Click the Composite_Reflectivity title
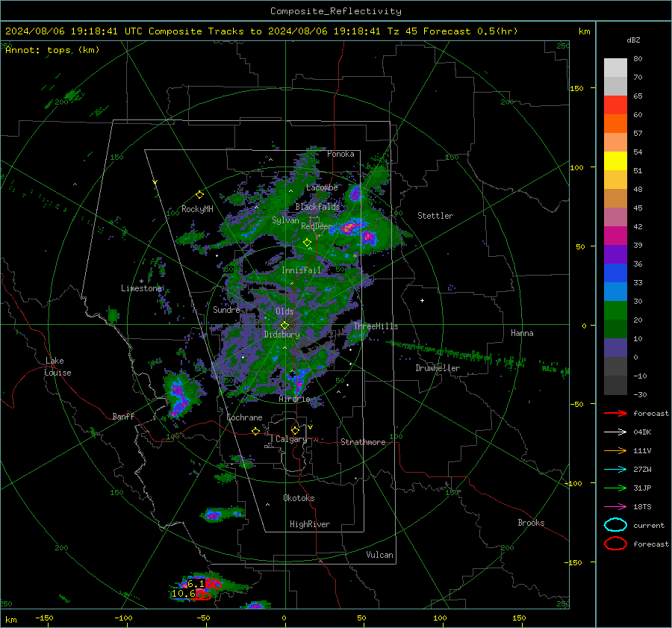This screenshot has height=628, width=672. pyautogui.click(x=336, y=11)
